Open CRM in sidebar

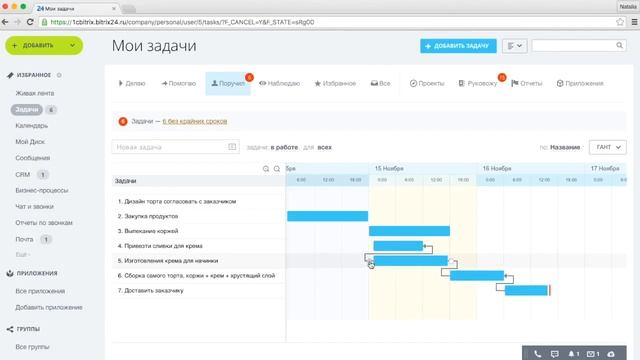(x=22, y=174)
